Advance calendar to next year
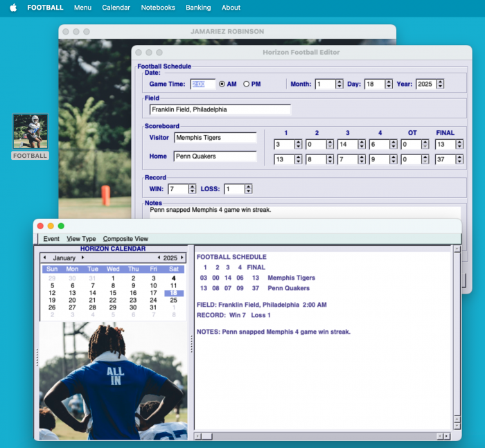This screenshot has width=485, height=448. 184,258
